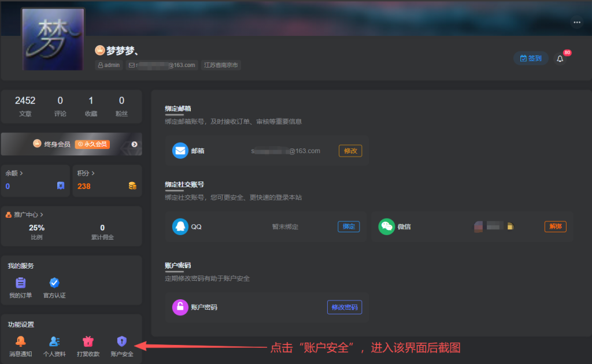Open the 我的订单 orders icon
Screen dimensions: 592x364
click(20, 283)
